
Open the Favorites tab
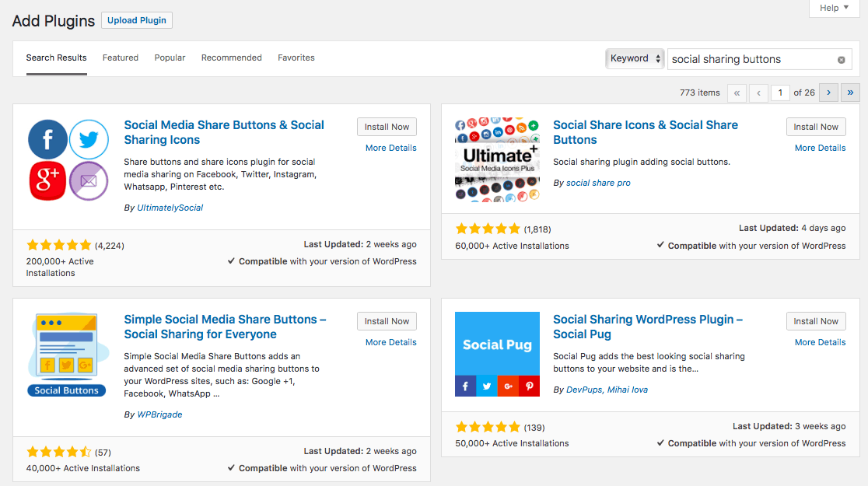click(x=296, y=58)
